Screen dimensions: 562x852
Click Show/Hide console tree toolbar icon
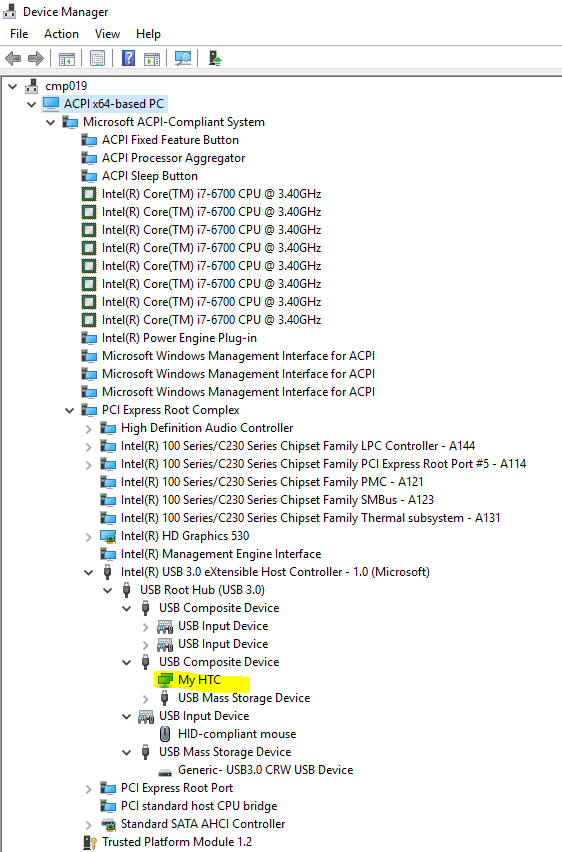(67, 58)
